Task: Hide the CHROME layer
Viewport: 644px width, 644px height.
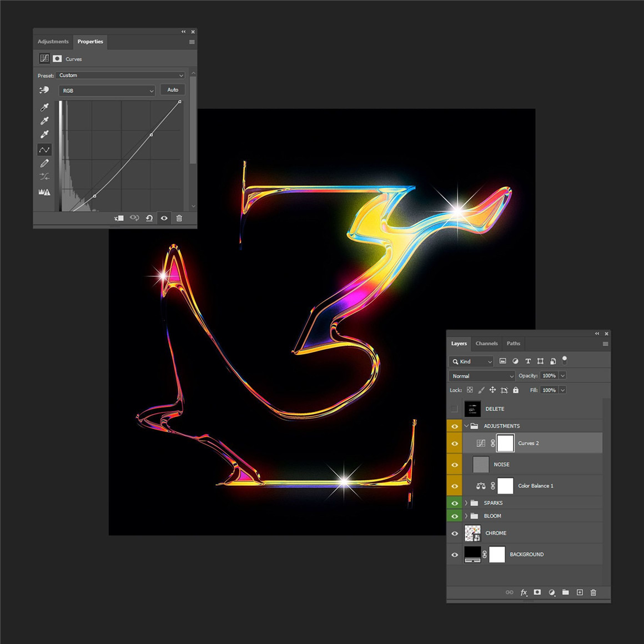Action: click(455, 533)
